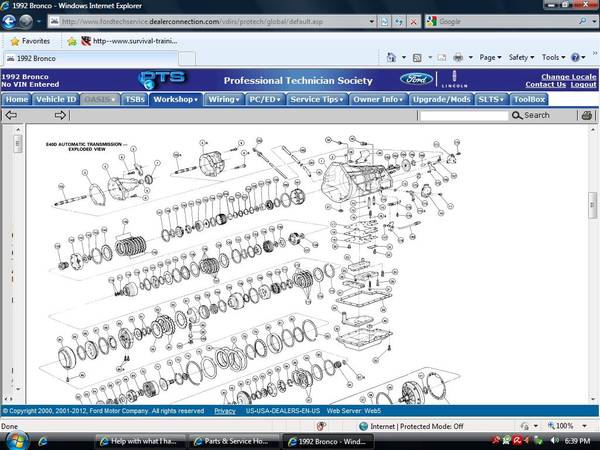Image resolution: width=600 pixels, height=450 pixels.
Task: Click the Read Mail icon
Action: (442, 57)
